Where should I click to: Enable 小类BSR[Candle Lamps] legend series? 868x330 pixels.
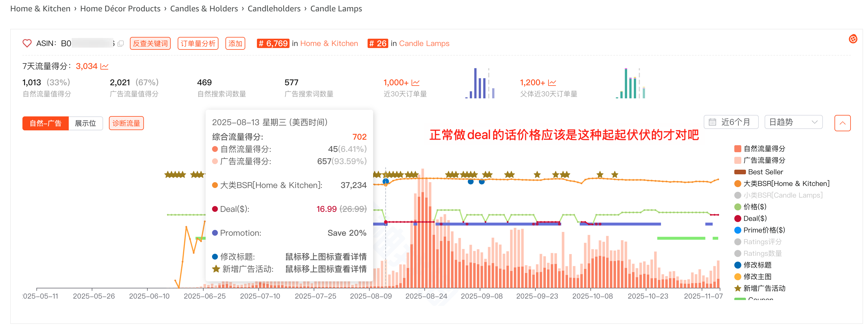tap(782, 195)
